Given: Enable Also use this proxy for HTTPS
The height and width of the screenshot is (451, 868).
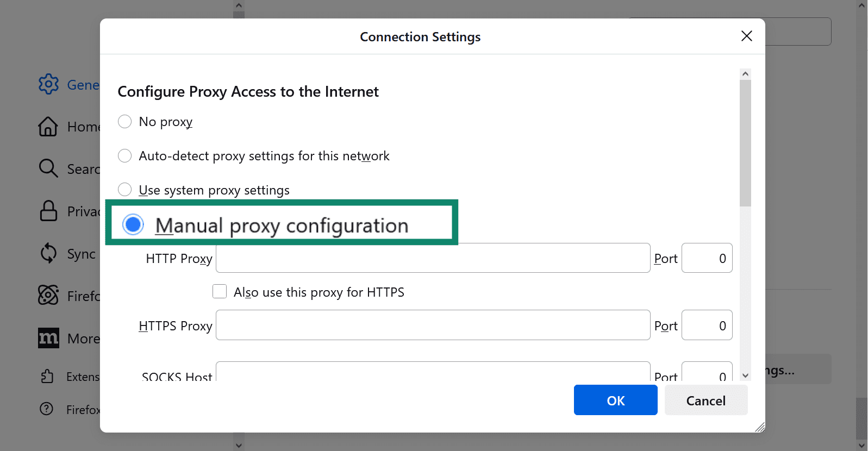Looking at the screenshot, I should coord(220,292).
